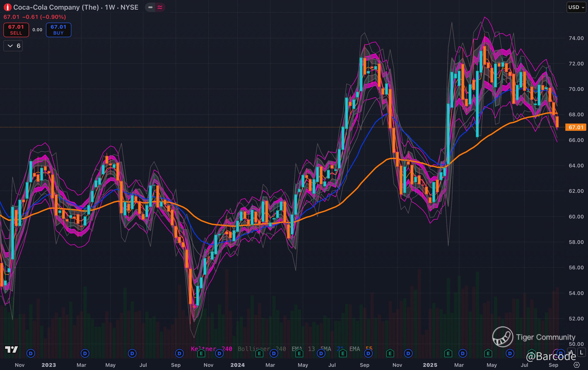Expand the collapsed indicators legend showing 6
The image size is (588, 370).
tap(13, 46)
